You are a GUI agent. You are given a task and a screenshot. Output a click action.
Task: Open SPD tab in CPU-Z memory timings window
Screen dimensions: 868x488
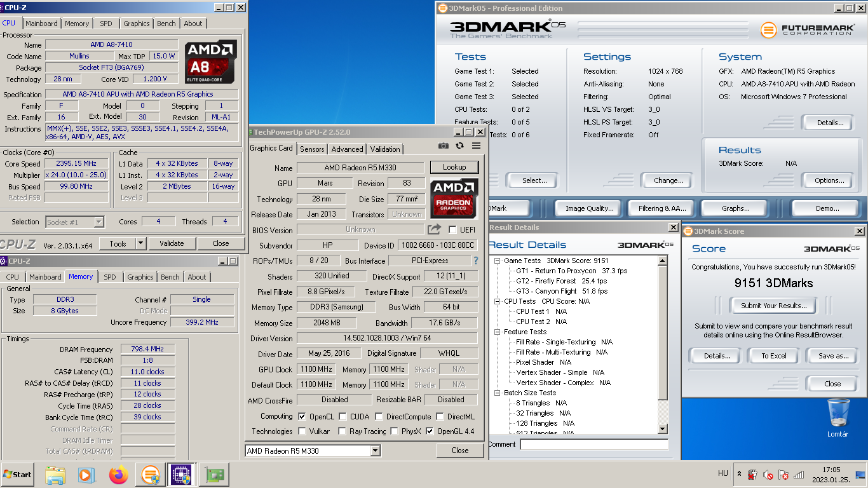pyautogui.click(x=110, y=277)
